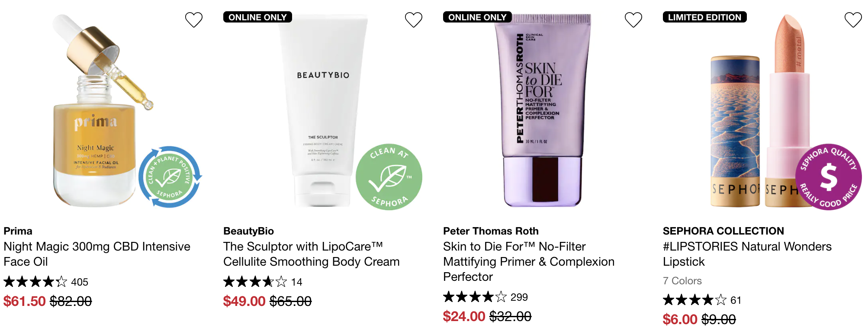Screen dimensions: 868x328
Task: Open The Sculptor Cellulite Smoothing Body Cream
Action: pyautogui.click(x=312, y=254)
